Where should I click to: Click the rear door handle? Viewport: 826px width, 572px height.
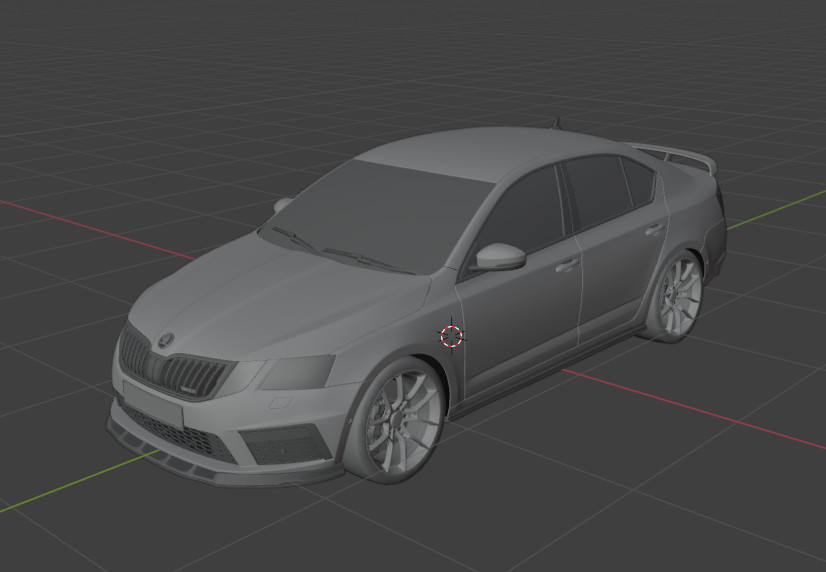pos(655,229)
